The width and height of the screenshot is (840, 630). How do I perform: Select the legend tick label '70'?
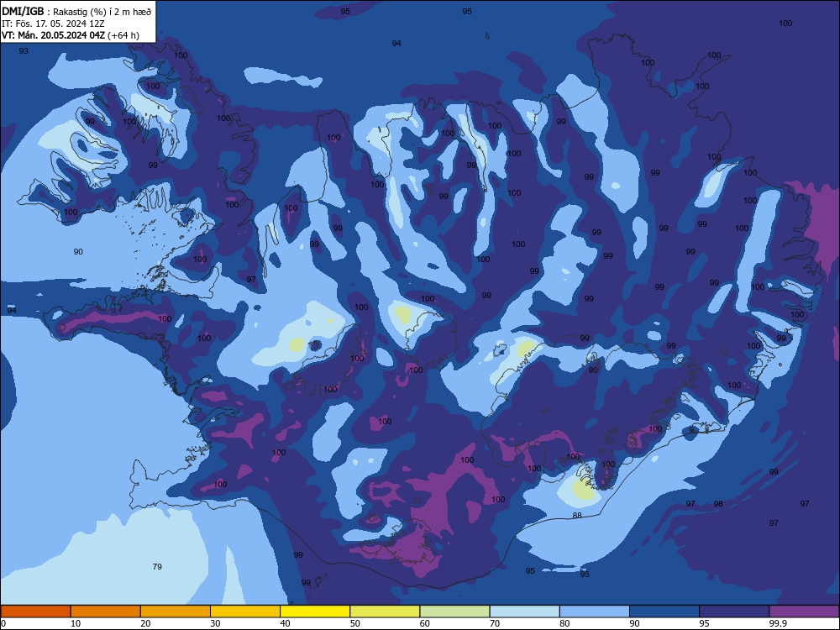click(x=495, y=623)
